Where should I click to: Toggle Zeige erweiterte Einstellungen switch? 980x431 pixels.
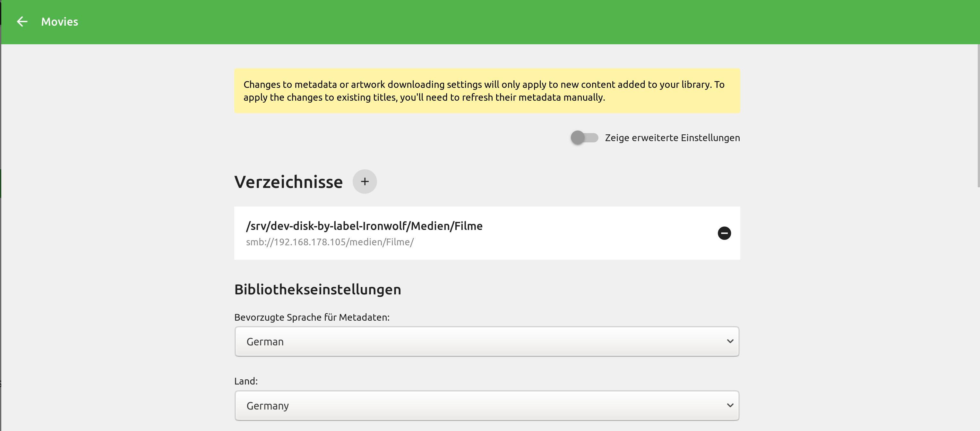point(584,138)
